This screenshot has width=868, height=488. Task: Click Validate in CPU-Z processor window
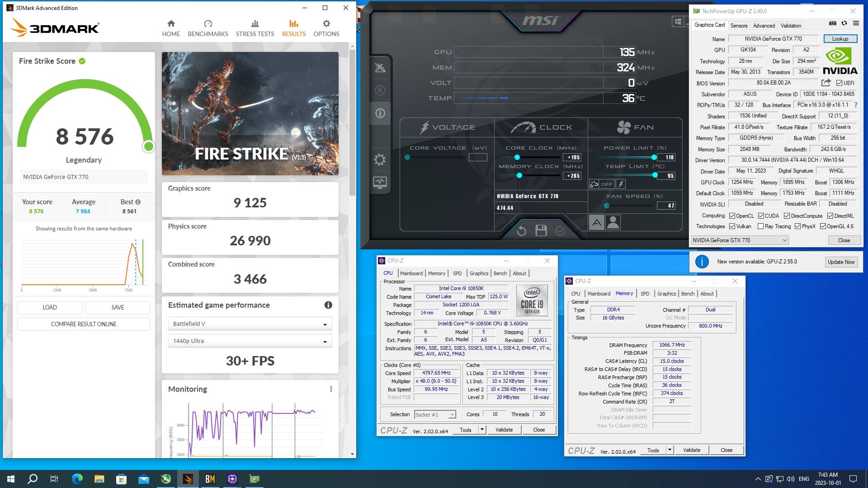tap(504, 430)
